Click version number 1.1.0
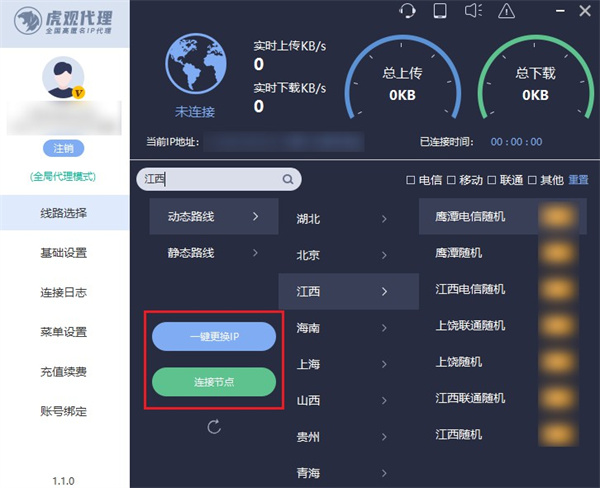Viewport: 600px width, 488px height. 64,481
